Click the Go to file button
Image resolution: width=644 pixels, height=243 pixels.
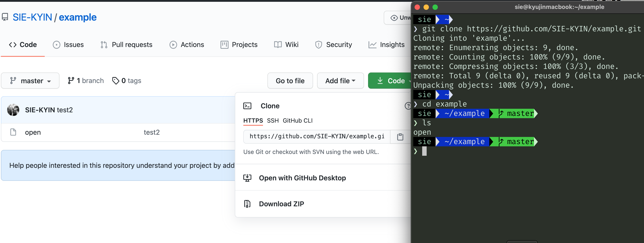tap(290, 81)
